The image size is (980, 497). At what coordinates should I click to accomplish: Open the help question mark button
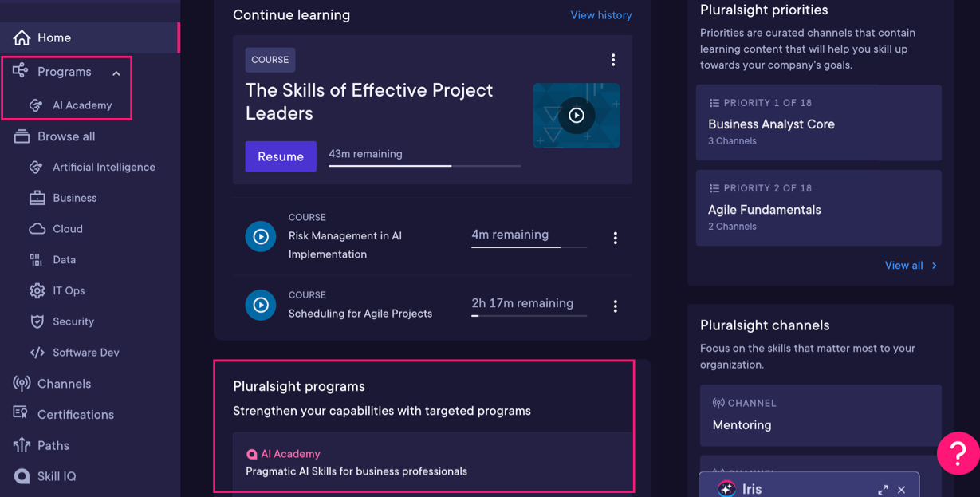click(958, 453)
